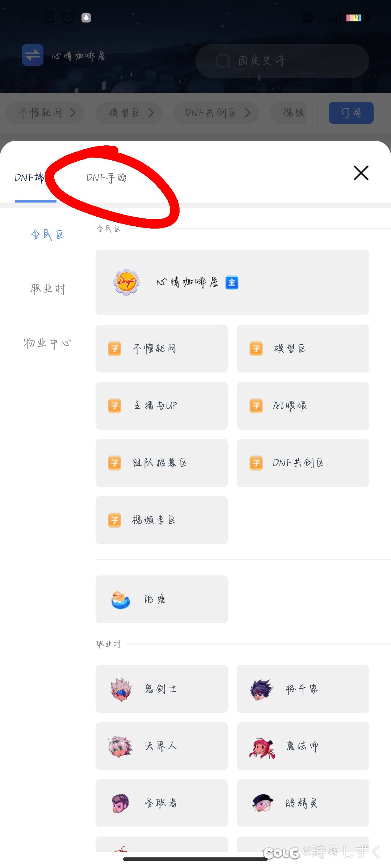The height and width of the screenshot is (868, 391).
Task: Open the 心情咖啡屋 main board
Action: pyautogui.click(x=232, y=282)
